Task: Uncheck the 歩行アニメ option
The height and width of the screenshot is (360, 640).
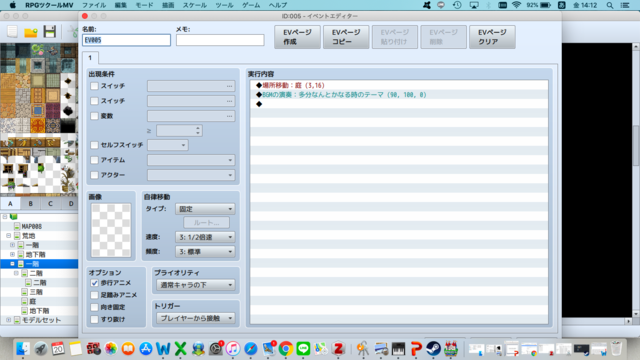Action: pyautogui.click(x=94, y=283)
